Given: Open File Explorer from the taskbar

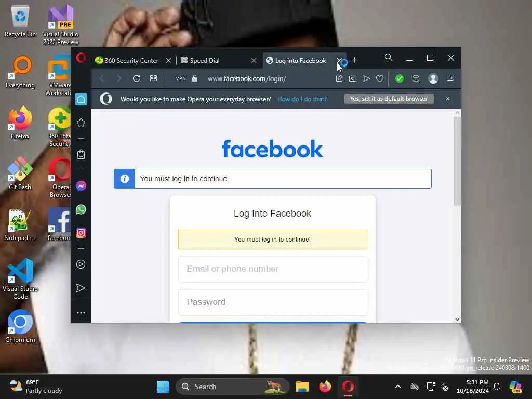Looking at the screenshot, I should pyautogui.click(x=302, y=387).
